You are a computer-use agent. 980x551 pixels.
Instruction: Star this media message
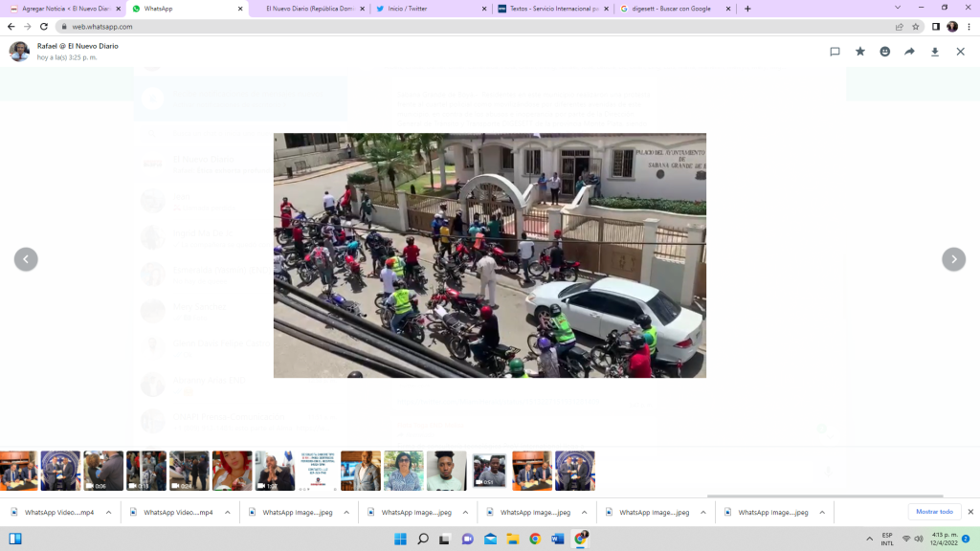point(859,52)
